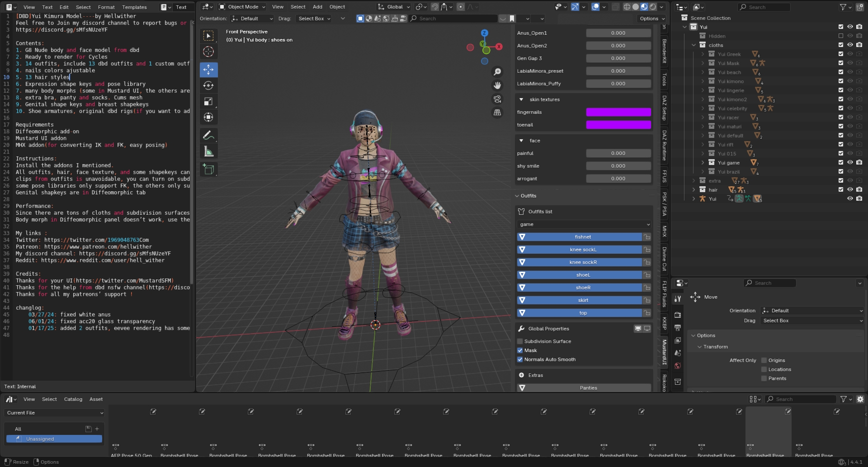Viewport: 868px width, 467px height.
Task: Select the Rotate tool in viewport toolbar
Action: point(208,85)
